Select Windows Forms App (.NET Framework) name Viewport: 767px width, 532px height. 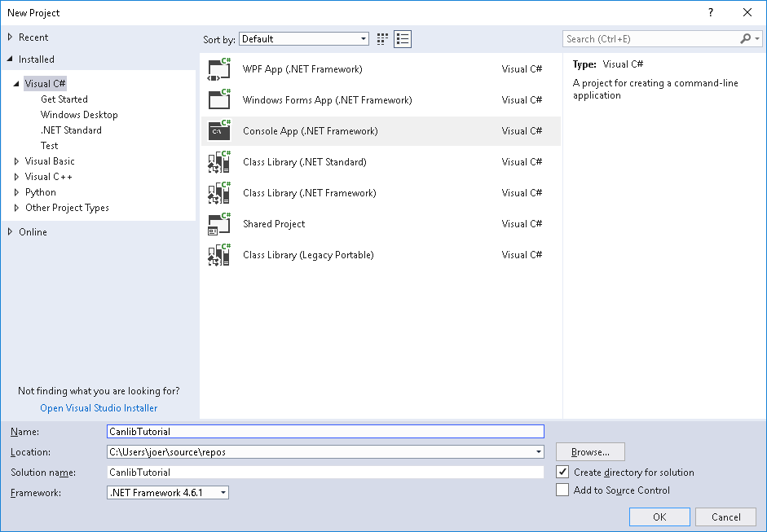click(327, 100)
